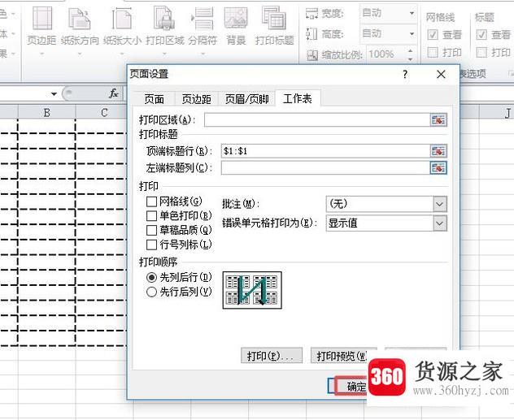514x420 pixels.
Task: Enable 行号列标(L) checkbox
Action: coord(151,245)
